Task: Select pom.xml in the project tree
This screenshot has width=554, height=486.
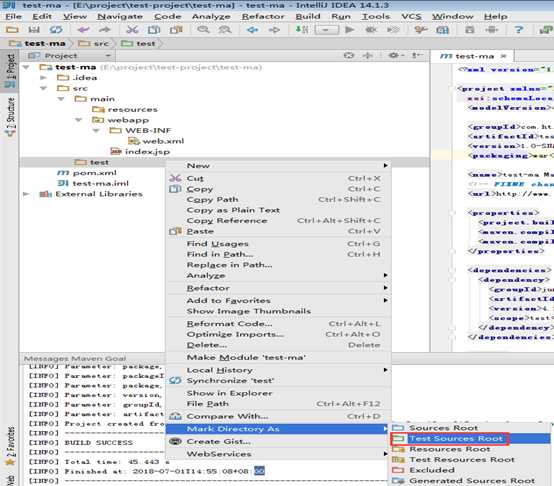Action: [x=87, y=173]
